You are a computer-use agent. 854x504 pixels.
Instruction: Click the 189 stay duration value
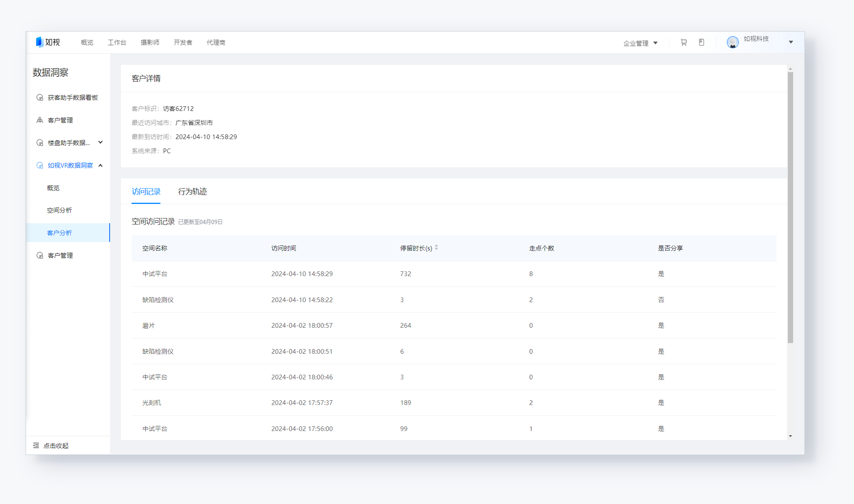406,402
